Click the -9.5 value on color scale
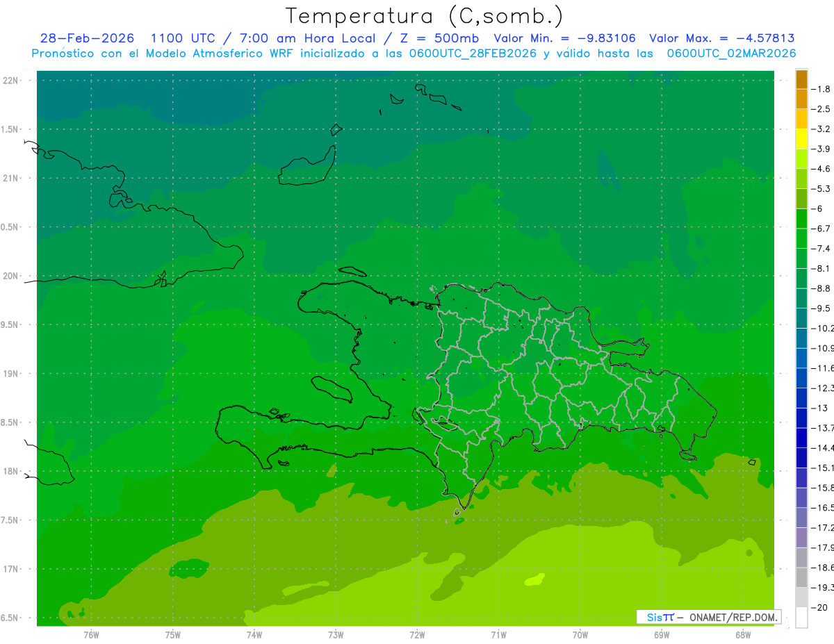The height and width of the screenshot is (644, 834). [x=821, y=308]
